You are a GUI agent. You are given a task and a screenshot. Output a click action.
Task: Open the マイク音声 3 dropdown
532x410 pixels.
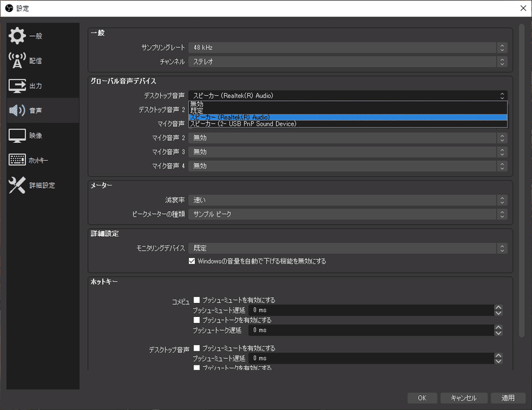click(x=348, y=152)
